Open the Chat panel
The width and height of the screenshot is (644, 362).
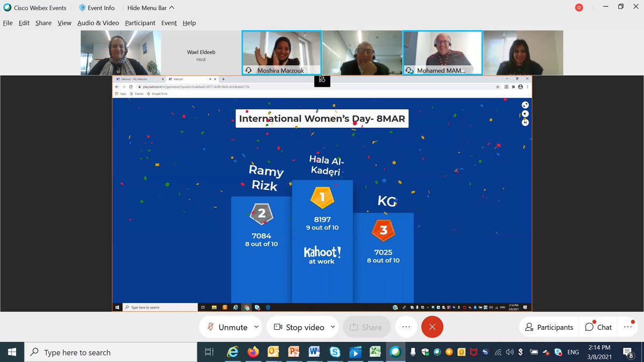tap(598, 327)
